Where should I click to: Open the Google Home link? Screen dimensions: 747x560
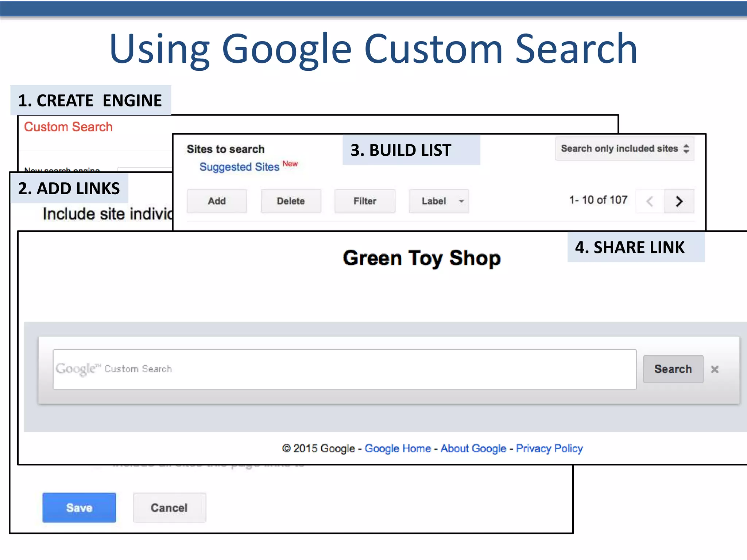coord(398,448)
